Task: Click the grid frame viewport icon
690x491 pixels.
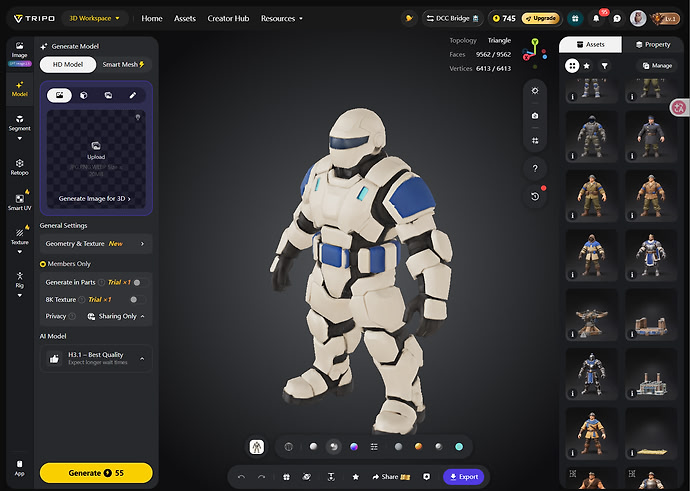Action: tap(535, 141)
